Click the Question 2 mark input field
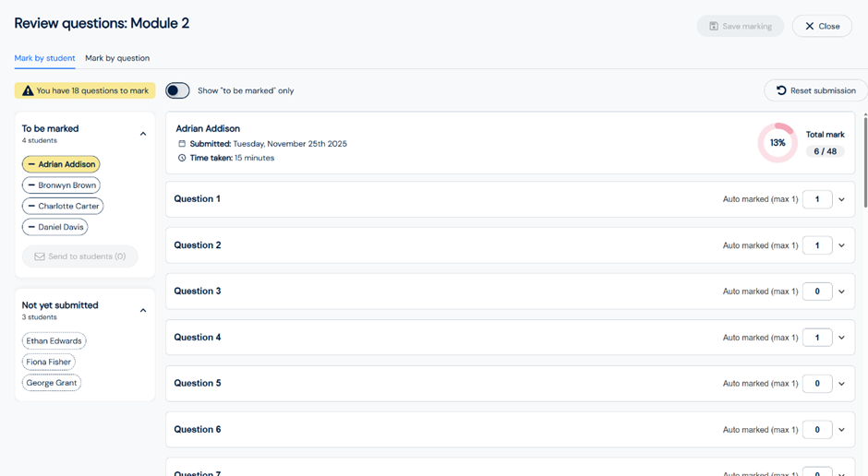 (817, 245)
